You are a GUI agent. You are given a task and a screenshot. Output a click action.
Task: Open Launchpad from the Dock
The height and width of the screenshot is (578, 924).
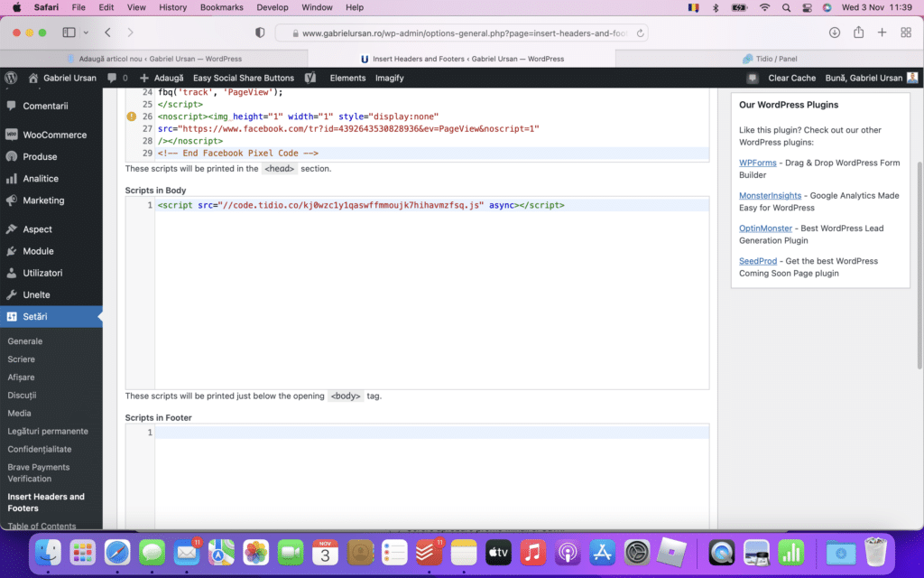82,553
